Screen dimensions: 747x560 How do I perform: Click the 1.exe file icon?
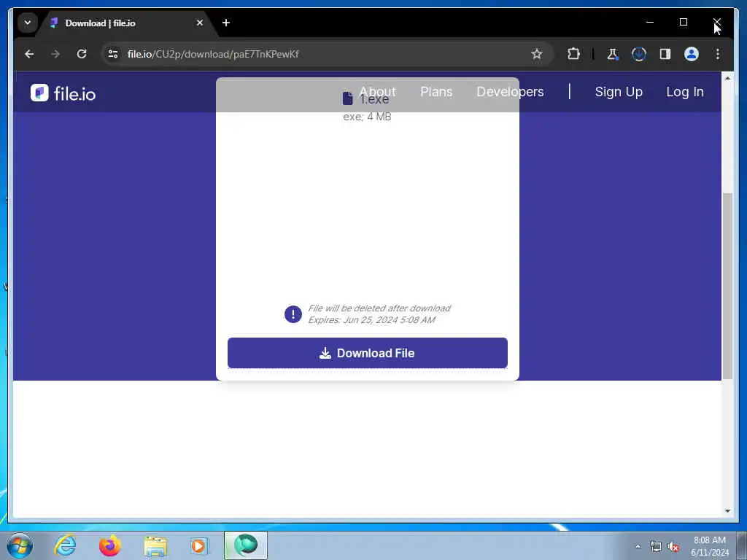tap(348, 98)
